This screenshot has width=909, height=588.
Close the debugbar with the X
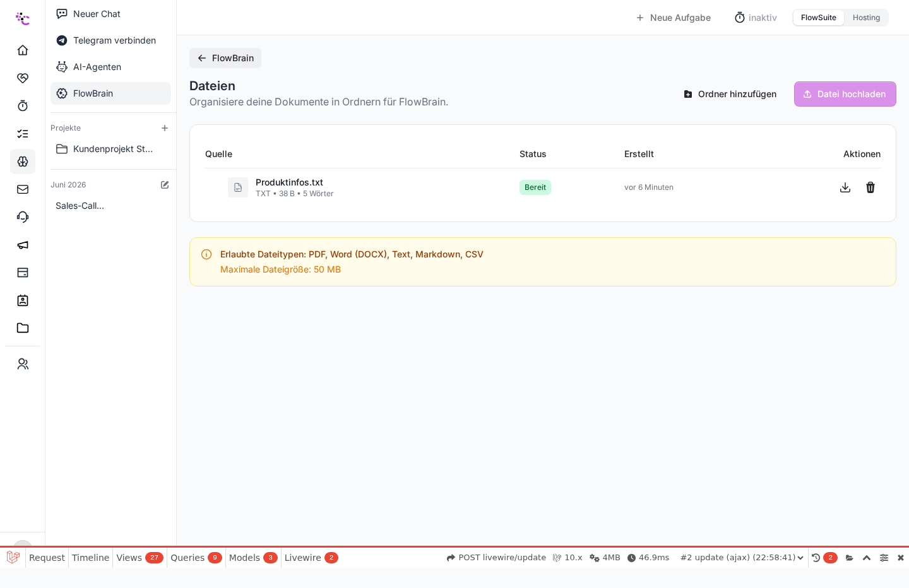coord(901,558)
